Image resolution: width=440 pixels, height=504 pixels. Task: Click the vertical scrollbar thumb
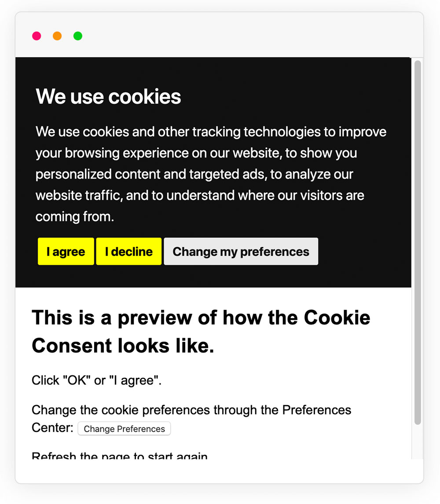click(418, 242)
